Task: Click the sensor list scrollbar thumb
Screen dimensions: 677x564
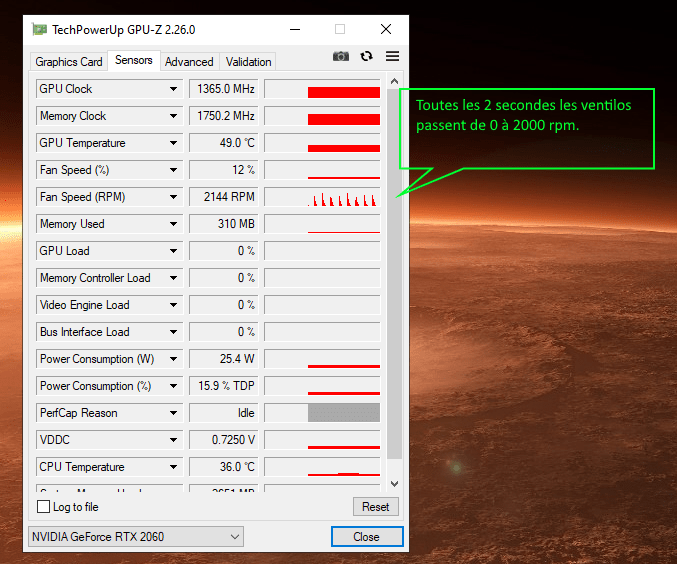Action: click(x=394, y=274)
